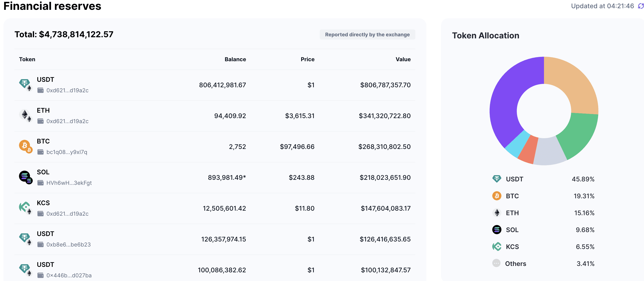
Task: Click the BTC icon in the allocation legend
Action: [496, 196]
